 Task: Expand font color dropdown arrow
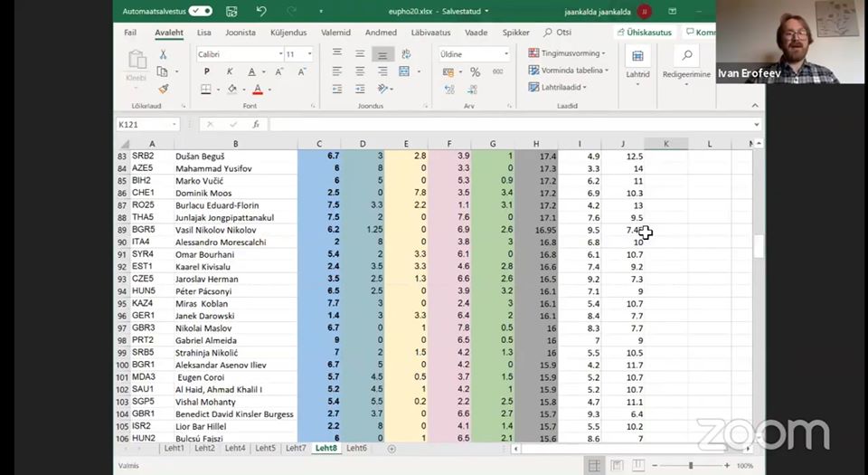[269, 90]
